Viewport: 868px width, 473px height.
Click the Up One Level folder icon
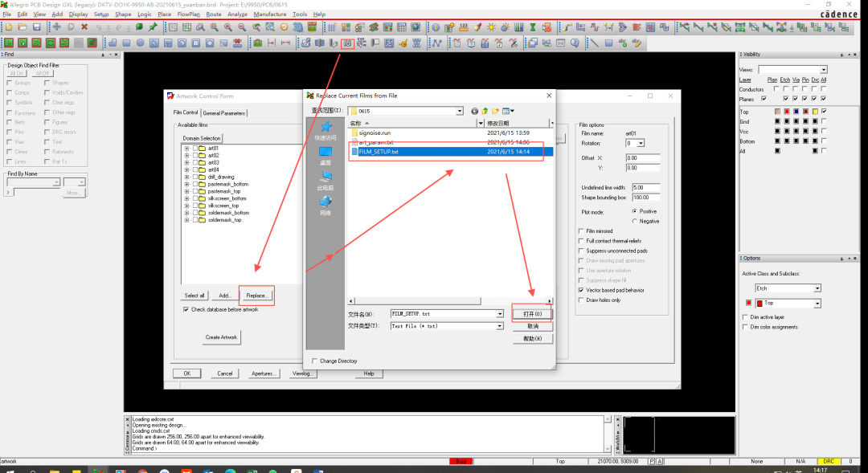coord(485,111)
